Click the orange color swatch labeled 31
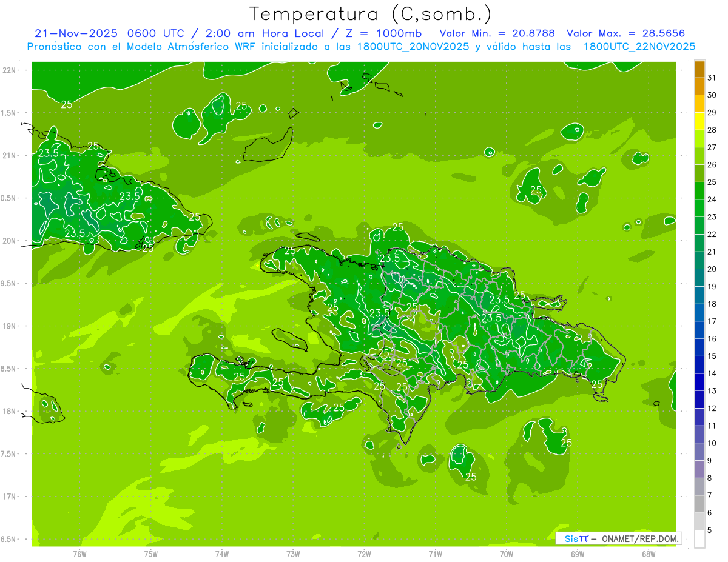The width and height of the screenshot is (728, 562). tap(699, 70)
